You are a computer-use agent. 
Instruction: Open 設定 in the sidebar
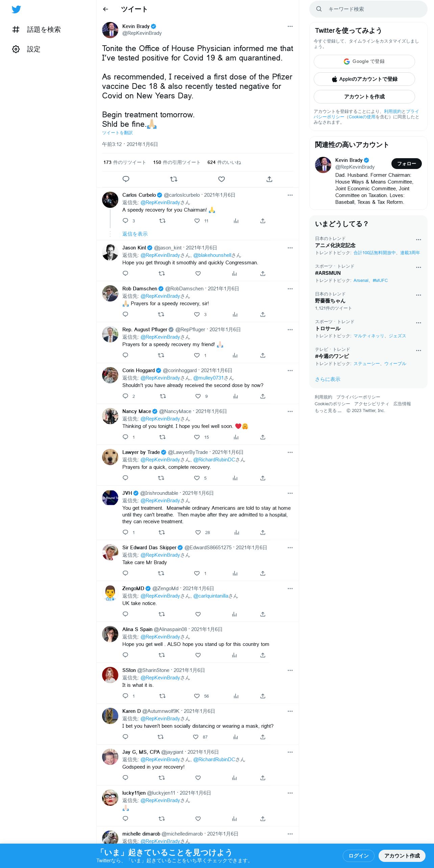pyautogui.click(x=26, y=49)
